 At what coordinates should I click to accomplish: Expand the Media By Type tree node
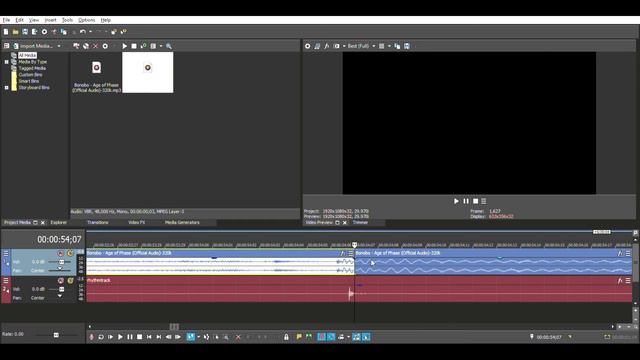point(7,62)
